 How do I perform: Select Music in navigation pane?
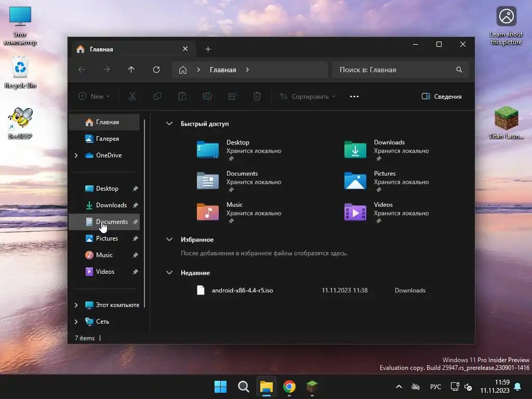[x=104, y=255]
